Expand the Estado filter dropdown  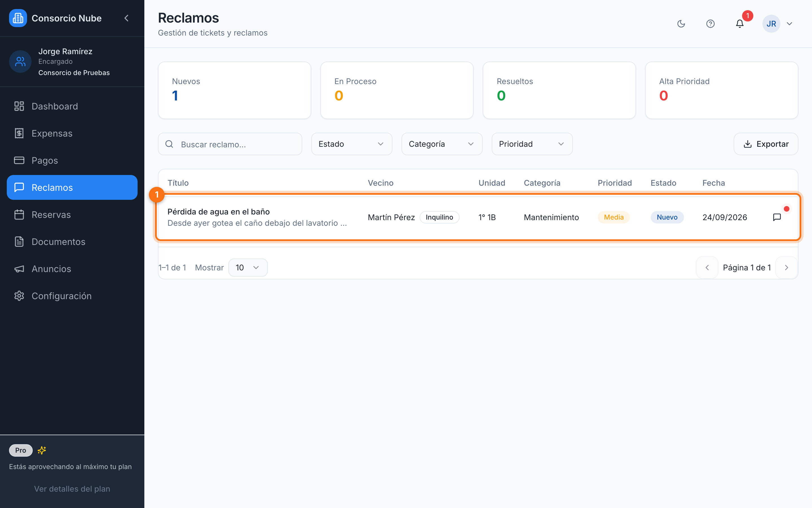click(x=352, y=144)
